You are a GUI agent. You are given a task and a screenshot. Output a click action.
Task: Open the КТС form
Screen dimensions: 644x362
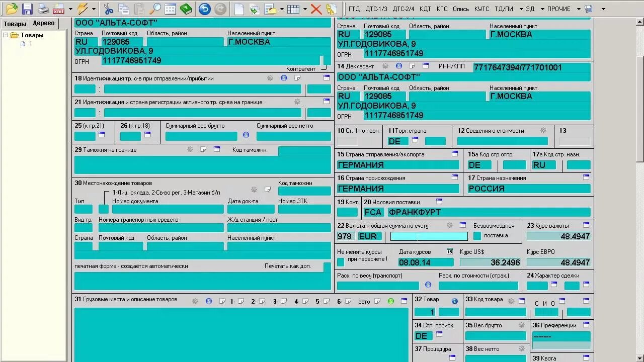442,9
